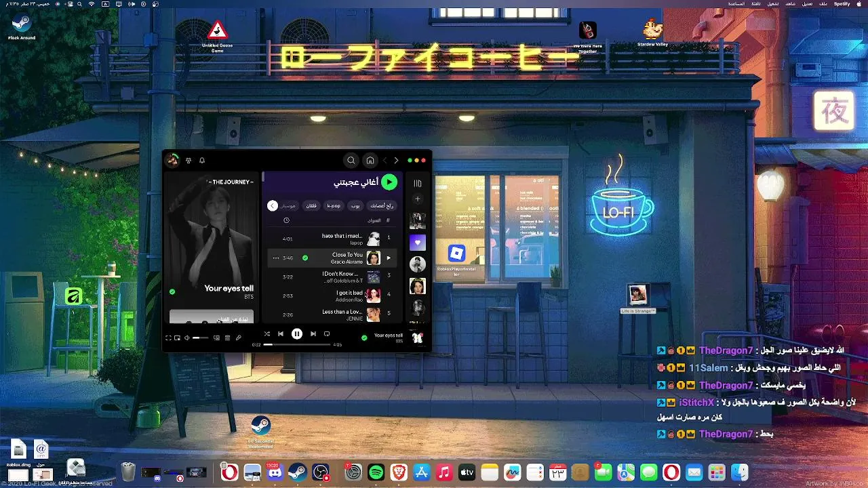The height and width of the screenshot is (488, 868).
Task: Open Finder in the Dock
Action: (740, 472)
